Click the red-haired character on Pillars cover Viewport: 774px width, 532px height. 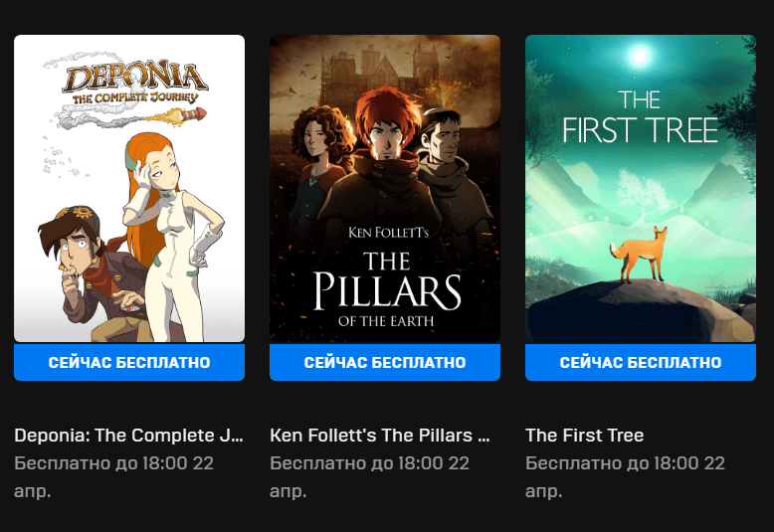386,175
